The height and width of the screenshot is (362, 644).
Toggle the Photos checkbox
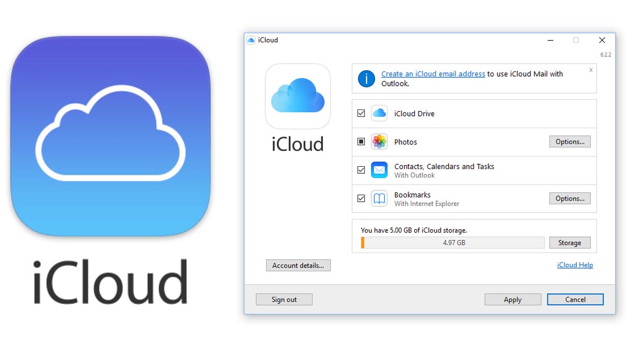pos(361,142)
